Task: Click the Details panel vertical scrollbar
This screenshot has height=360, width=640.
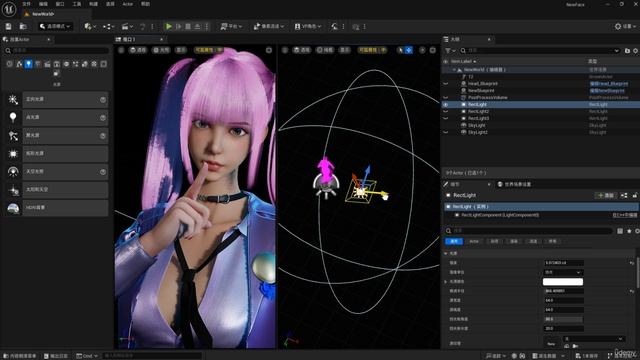Action: [x=638, y=273]
